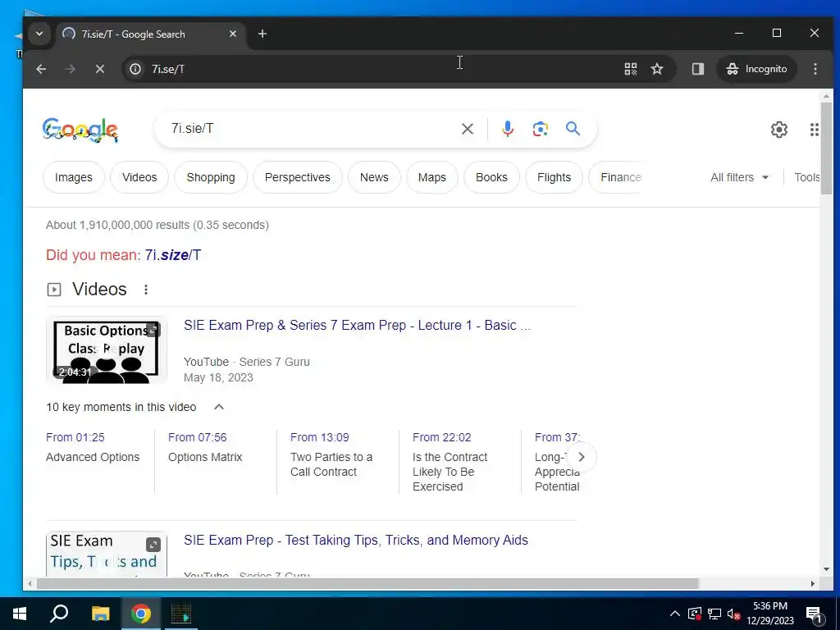
Task: Filter results by Images
Action: 73,177
